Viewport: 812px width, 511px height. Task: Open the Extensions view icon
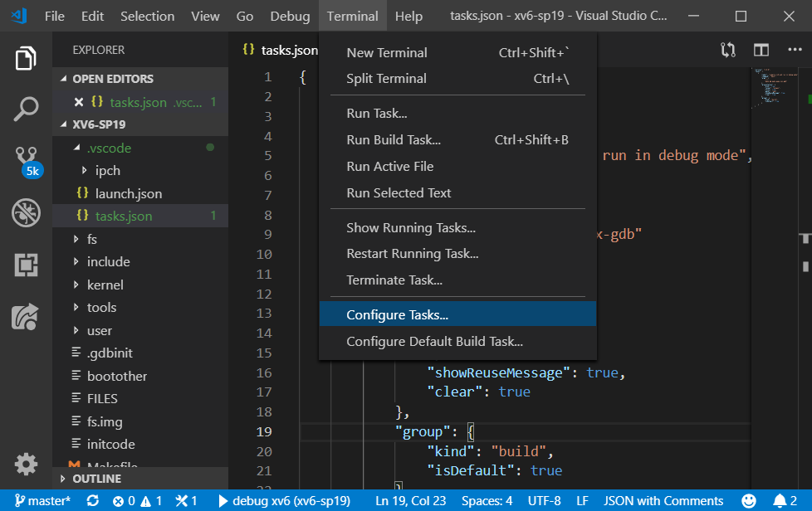(26, 265)
